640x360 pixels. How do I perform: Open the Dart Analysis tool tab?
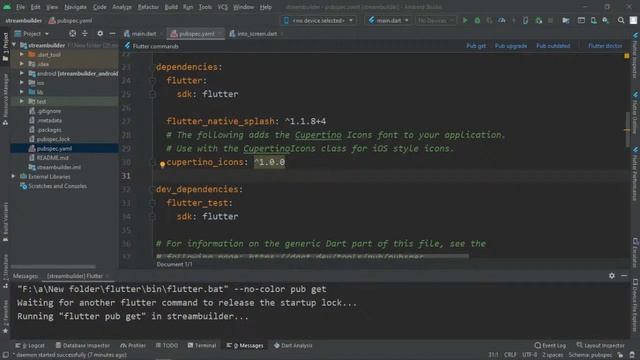tap(293, 345)
